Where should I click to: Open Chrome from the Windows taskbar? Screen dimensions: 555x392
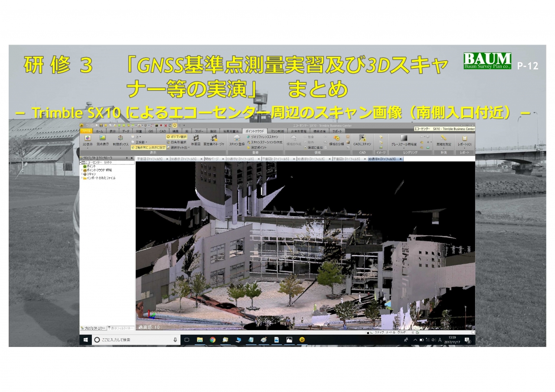pyautogui.click(x=212, y=340)
